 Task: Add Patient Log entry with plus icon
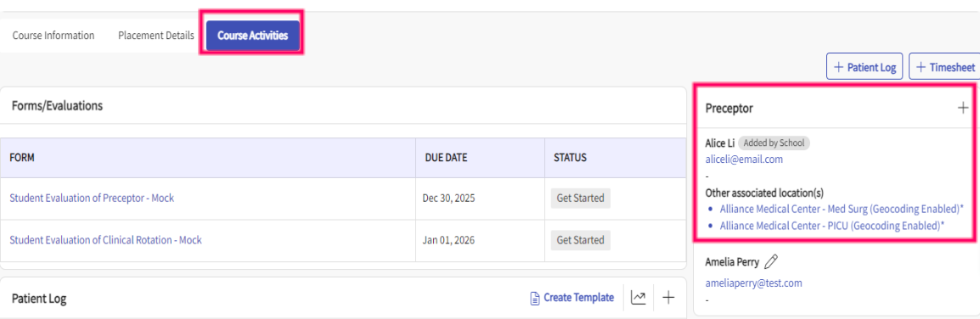click(668, 298)
